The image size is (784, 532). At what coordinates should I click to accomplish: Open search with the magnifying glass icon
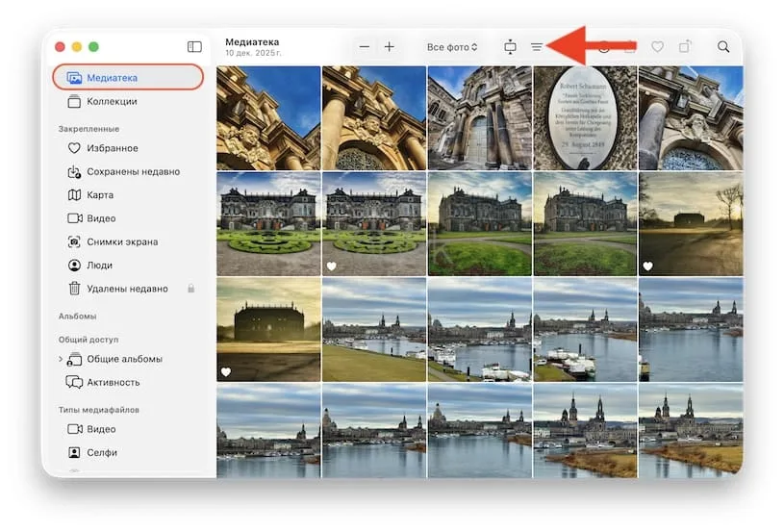coord(722,46)
